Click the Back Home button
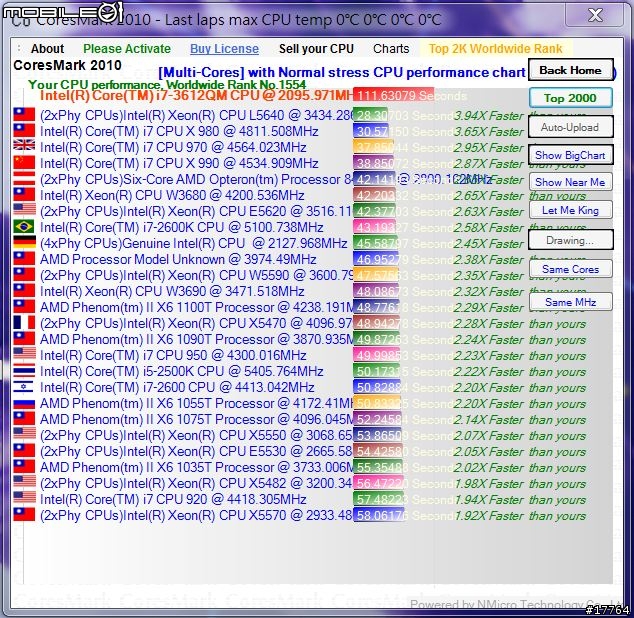The height and width of the screenshot is (618, 634). coord(571,70)
